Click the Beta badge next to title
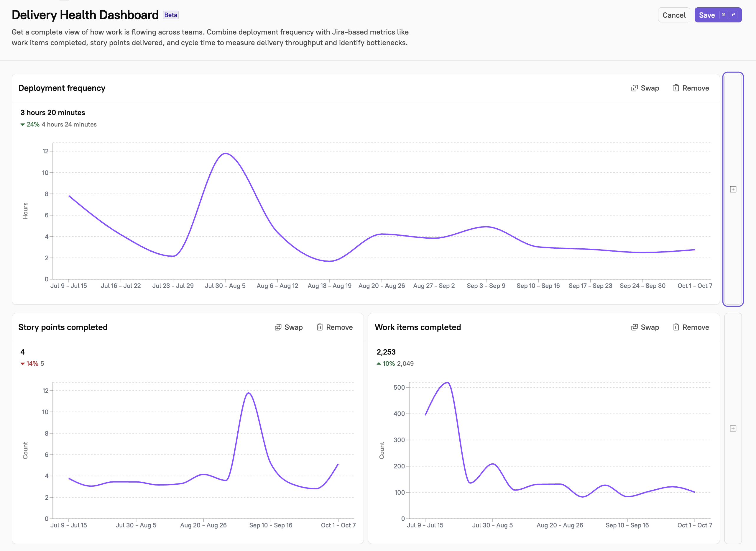This screenshot has width=756, height=551. pos(171,15)
